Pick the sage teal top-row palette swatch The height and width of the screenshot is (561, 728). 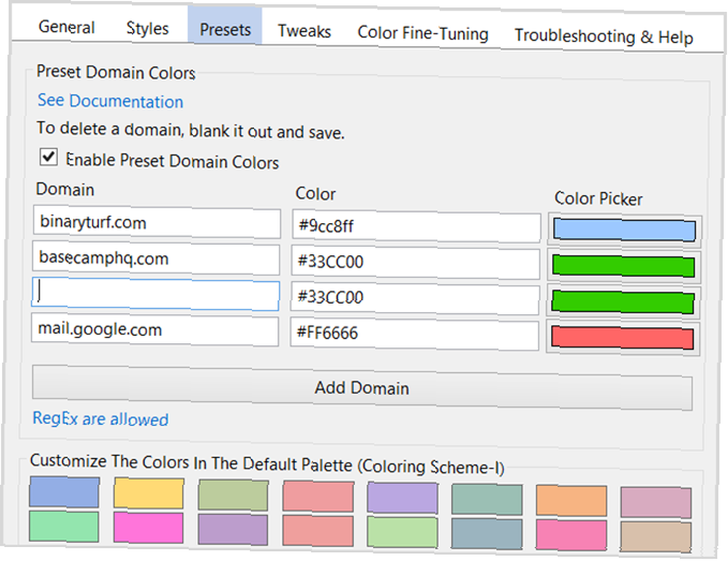(487, 499)
